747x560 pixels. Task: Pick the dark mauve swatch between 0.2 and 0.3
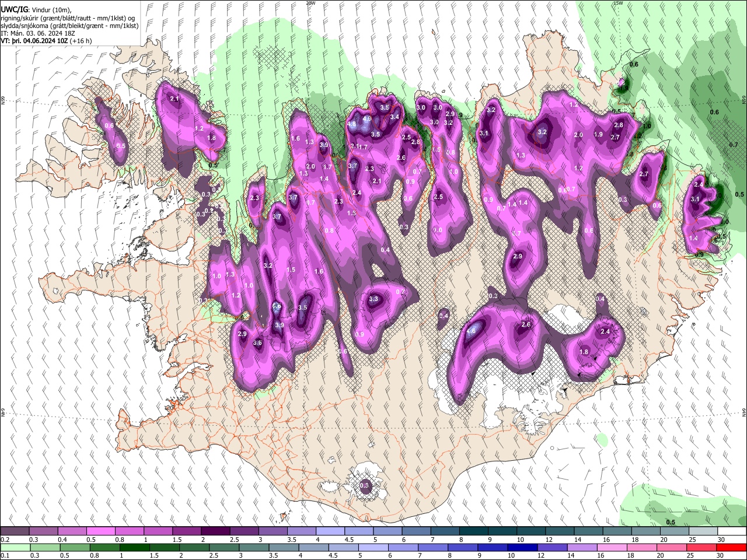tap(15, 531)
